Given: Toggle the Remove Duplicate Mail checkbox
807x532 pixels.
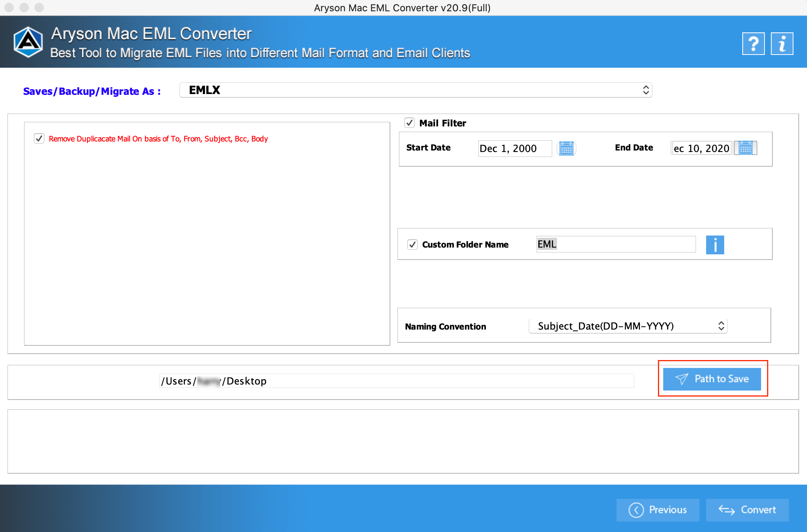Looking at the screenshot, I should click(x=39, y=138).
